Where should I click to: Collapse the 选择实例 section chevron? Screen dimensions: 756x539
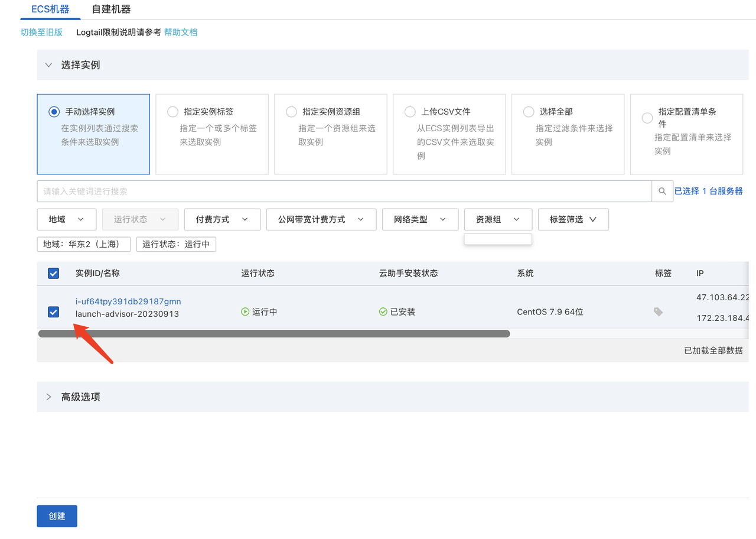click(49, 65)
